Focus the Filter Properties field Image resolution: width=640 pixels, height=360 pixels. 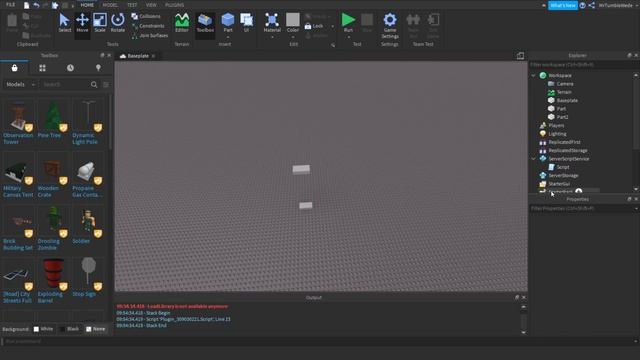(x=580, y=209)
